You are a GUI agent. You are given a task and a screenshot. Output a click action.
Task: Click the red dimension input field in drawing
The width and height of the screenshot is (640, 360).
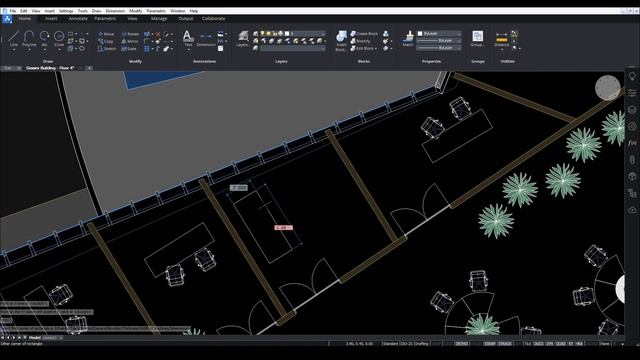[x=283, y=228]
